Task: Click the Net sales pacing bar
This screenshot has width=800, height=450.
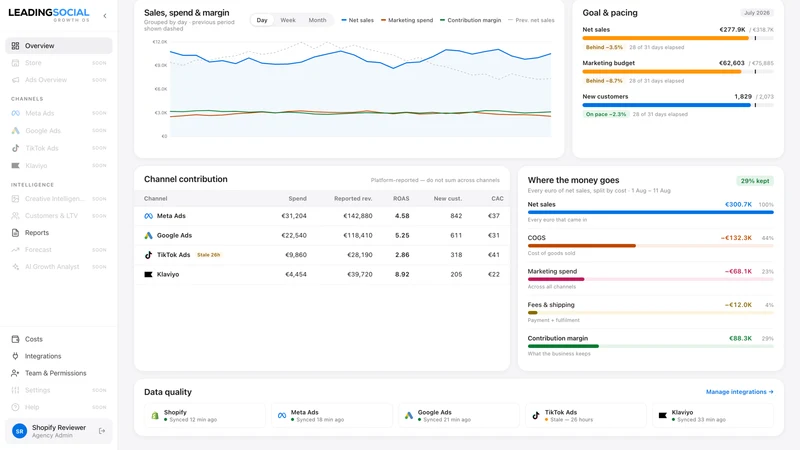Action: [x=678, y=38]
